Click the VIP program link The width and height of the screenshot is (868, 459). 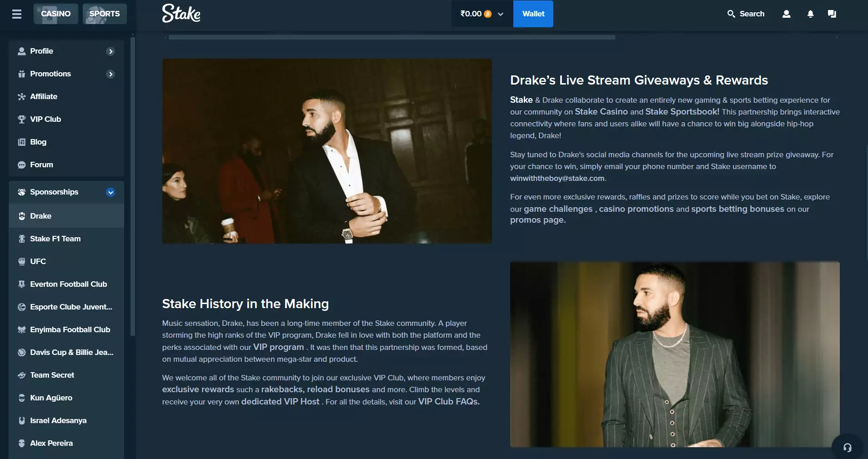click(278, 347)
